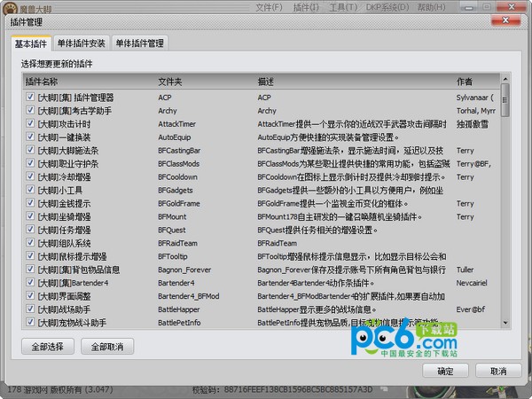Click the BFMount178 description text
Screen dimensions: 532x399
340,217
